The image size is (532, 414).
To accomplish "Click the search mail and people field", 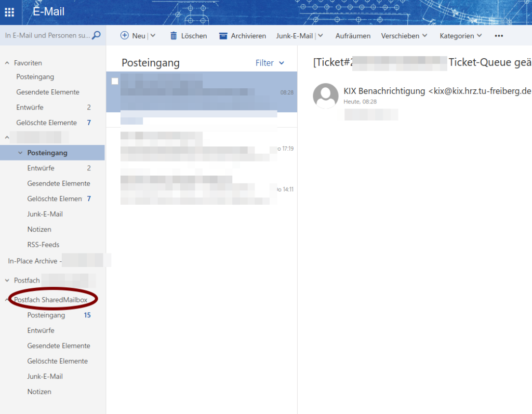I will tap(47, 35).
